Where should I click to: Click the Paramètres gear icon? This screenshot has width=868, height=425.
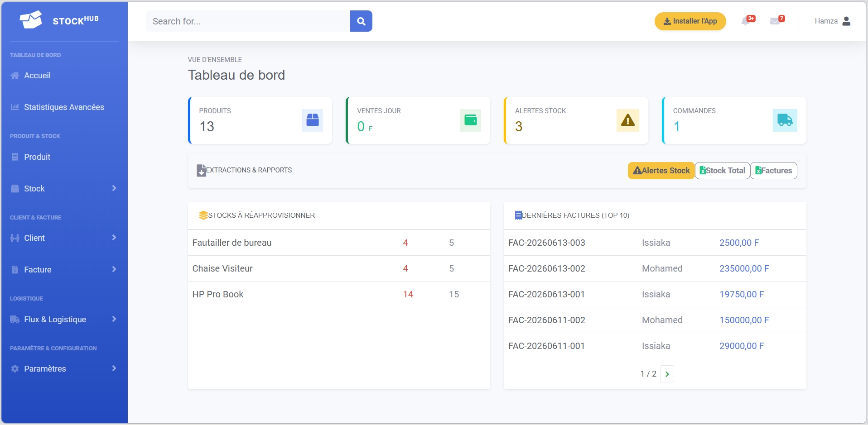coord(15,369)
